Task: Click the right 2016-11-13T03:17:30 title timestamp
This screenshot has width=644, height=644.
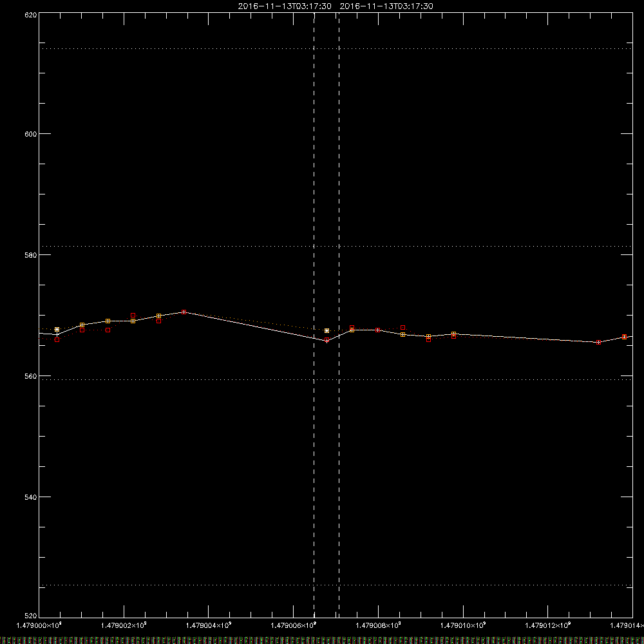Action: 386,6
